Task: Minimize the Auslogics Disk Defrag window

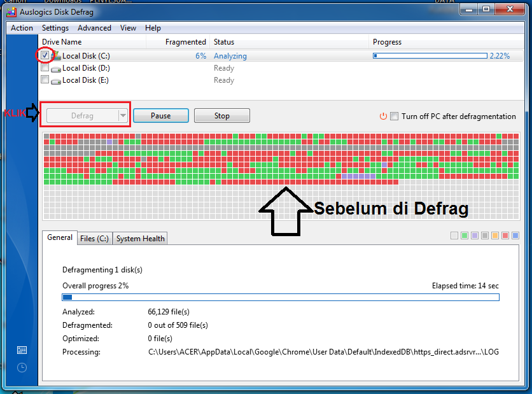Action: 469,10
